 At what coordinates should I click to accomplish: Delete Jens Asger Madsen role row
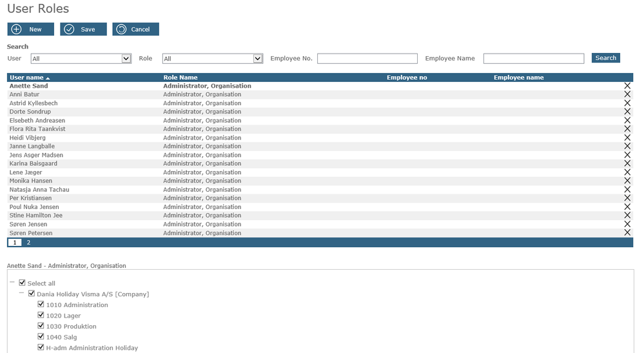627,155
